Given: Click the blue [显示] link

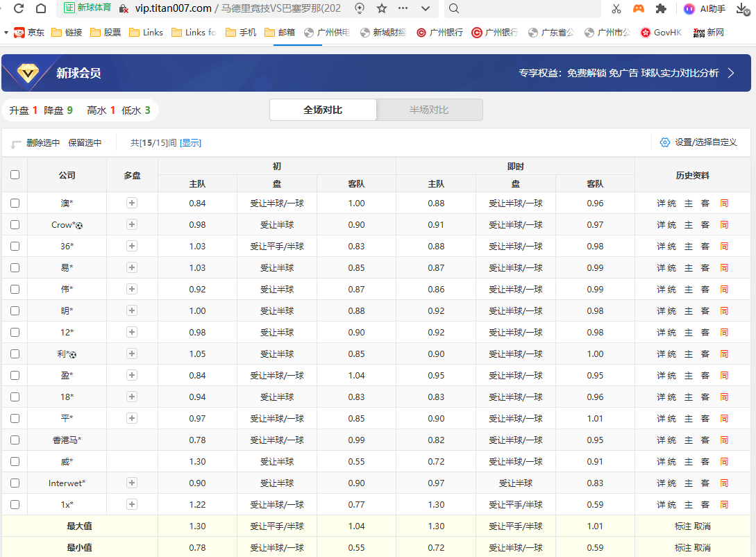Looking at the screenshot, I should [190, 143].
